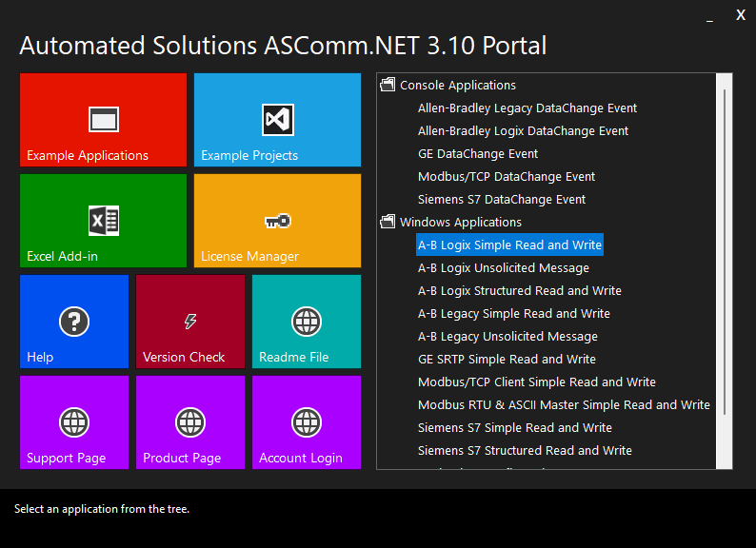Click the Excel Add-in tile label
Screen dimensions: 756x548
coord(62,256)
